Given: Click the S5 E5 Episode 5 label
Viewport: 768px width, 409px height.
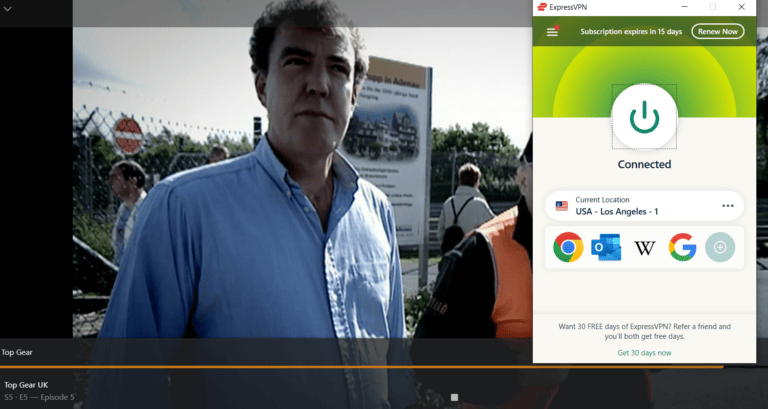Looking at the screenshot, I should (38, 397).
